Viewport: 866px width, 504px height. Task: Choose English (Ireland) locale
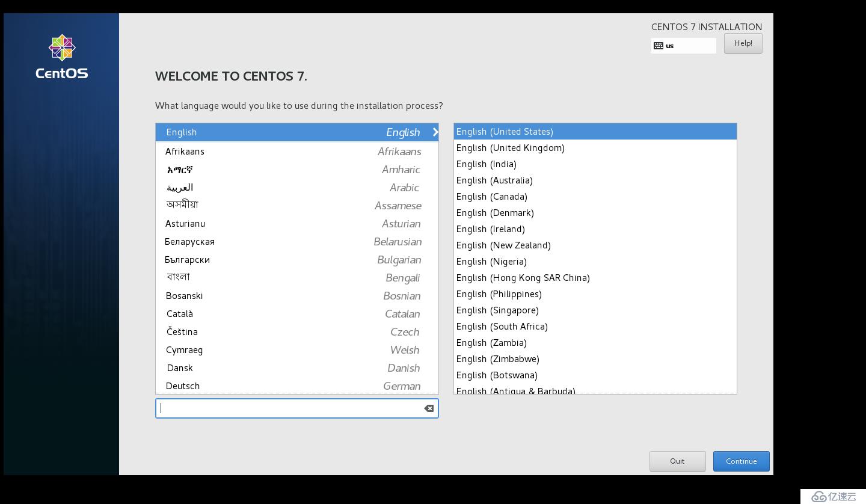click(x=595, y=229)
